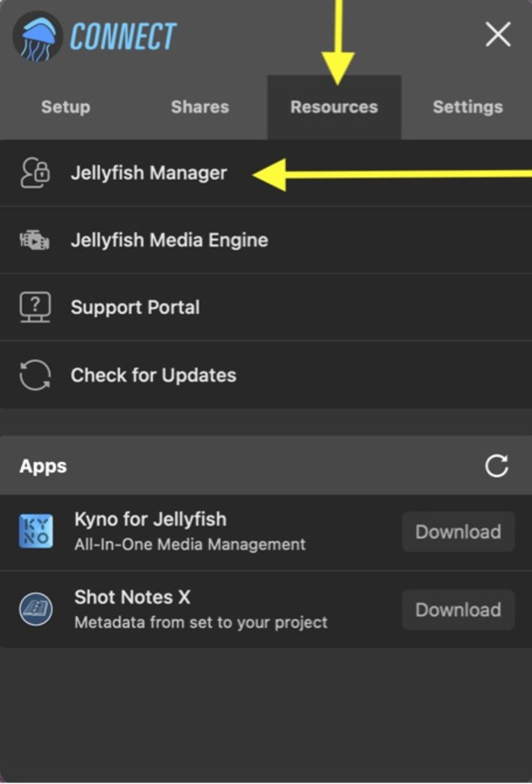Click the Check for Updates sync icon
The width and height of the screenshot is (532, 784).
[x=35, y=375]
